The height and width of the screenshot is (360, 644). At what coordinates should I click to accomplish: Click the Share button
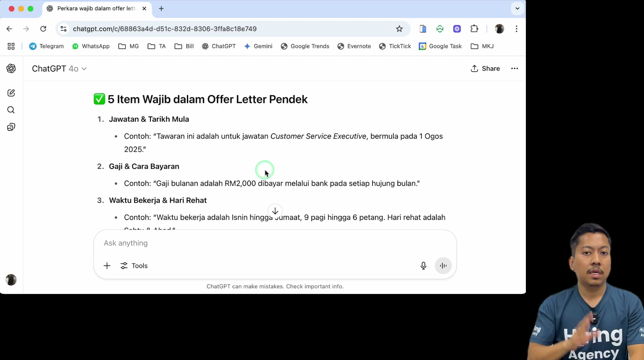pyautogui.click(x=485, y=69)
